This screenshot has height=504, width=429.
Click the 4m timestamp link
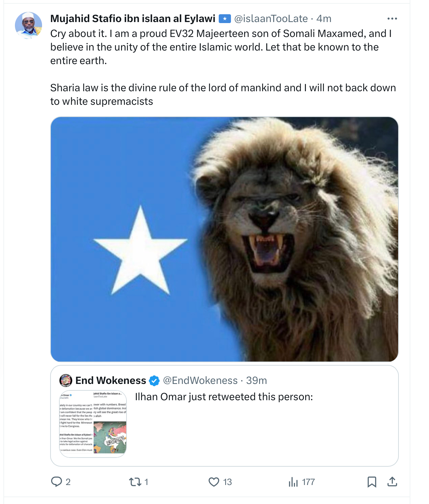(324, 19)
